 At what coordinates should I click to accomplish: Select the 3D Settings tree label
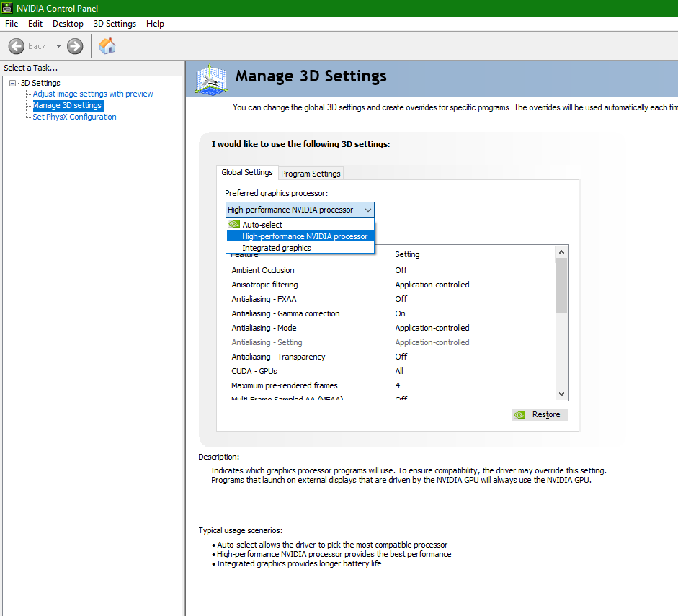point(40,83)
